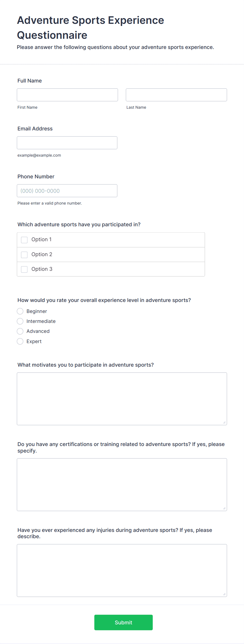Click the Phone Number input box
This screenshot has width=244, height=644.
67,191
